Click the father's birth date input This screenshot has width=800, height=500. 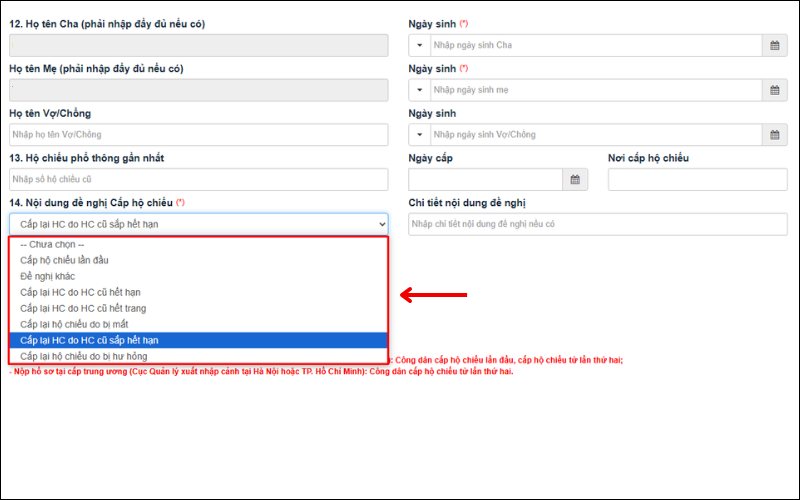pos(595,45)
